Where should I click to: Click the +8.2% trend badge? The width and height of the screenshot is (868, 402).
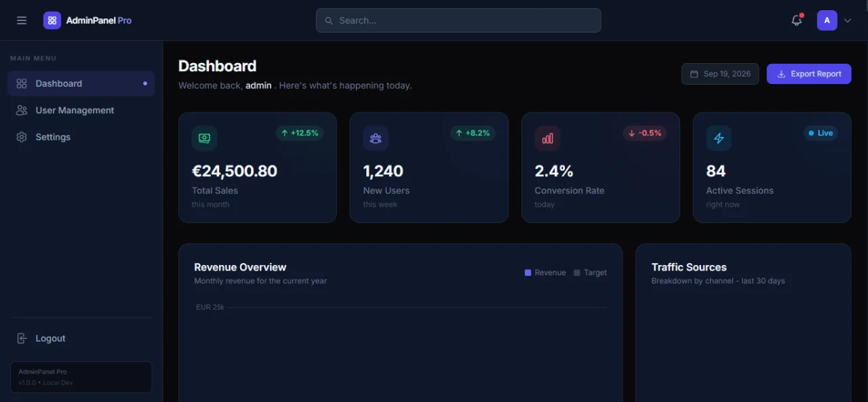(x=473, y=133)
